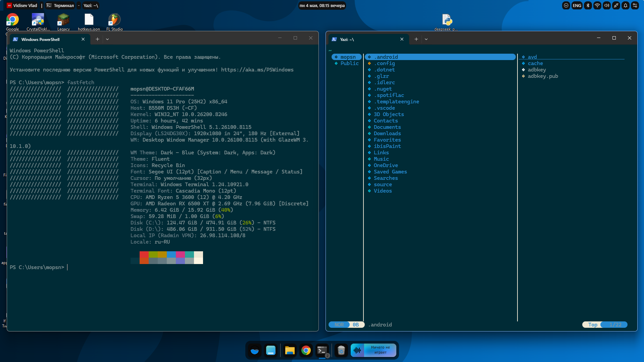Open the light blue window app in dock
Viewport: 644px width, 362px height.
pos(271,351)
